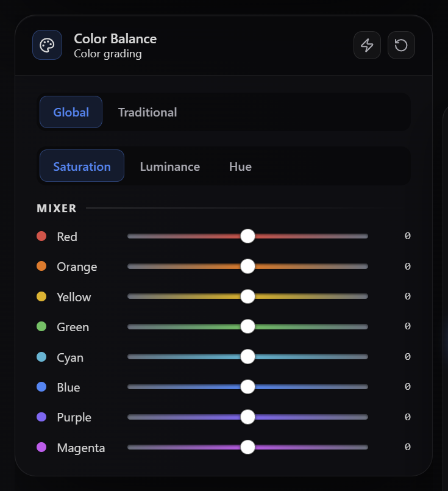Open the Luminance tab
This screenshot has width=448, height=491.
170,166
